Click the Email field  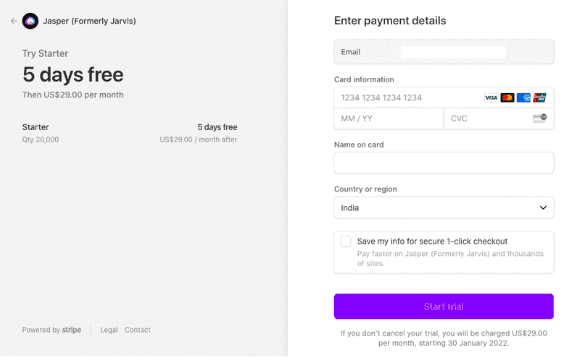(x=444, y=52)
